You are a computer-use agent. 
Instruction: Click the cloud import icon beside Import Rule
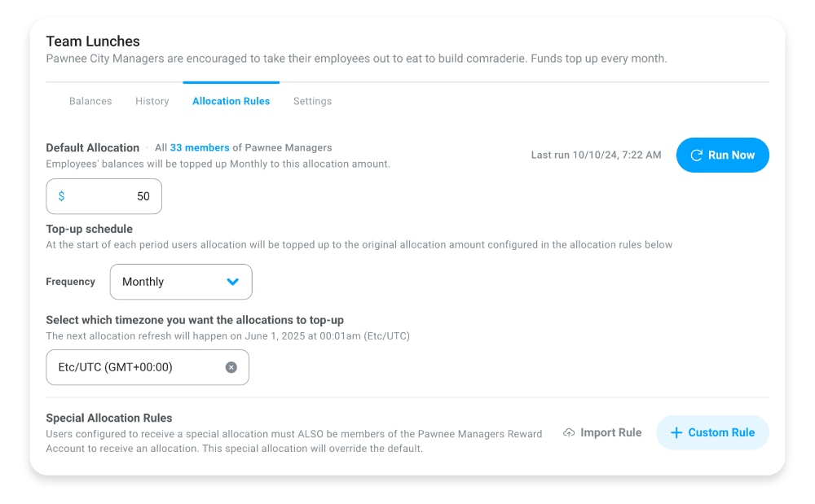(x=569, y=432)
